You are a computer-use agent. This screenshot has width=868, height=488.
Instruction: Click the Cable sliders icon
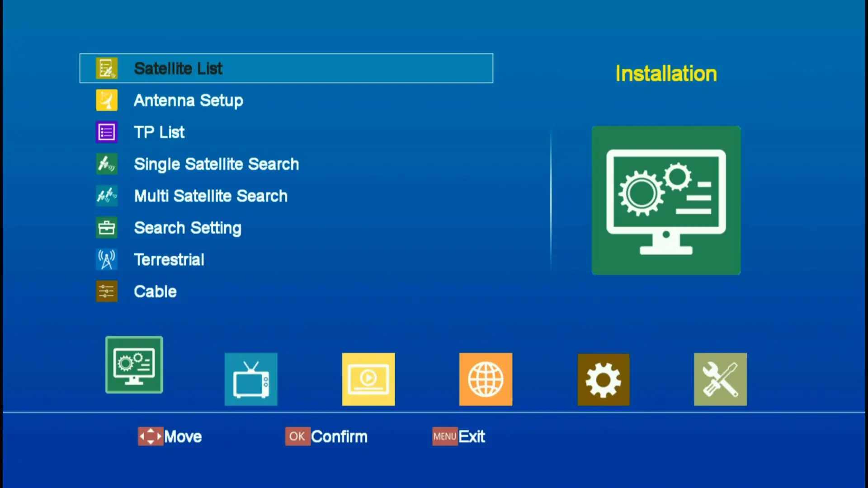pyautogui.click(x=107, y=291)
